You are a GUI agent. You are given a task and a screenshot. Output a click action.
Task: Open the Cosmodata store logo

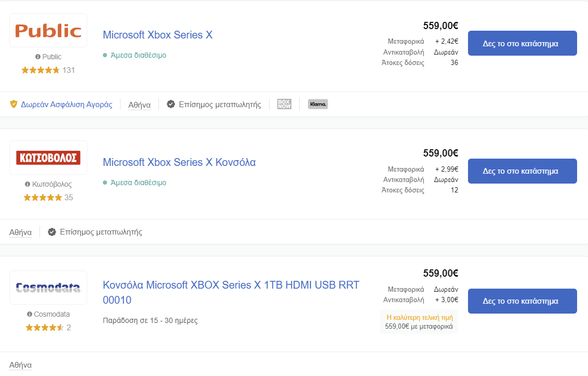click(x=48, y=288)
